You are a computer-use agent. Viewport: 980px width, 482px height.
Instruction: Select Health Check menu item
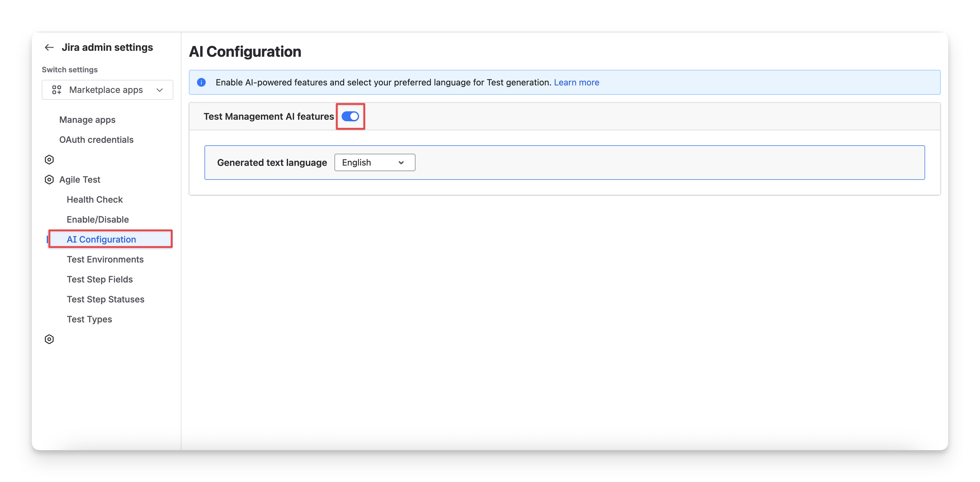[x=95, y=199]
